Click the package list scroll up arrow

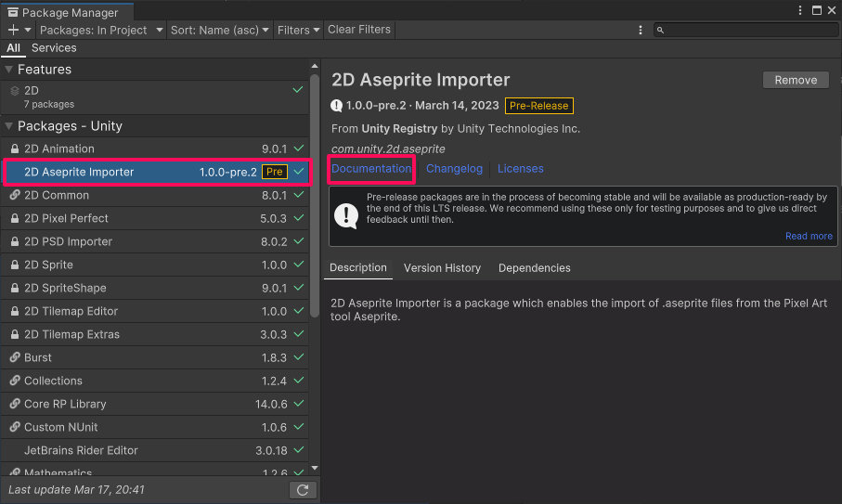click(315, 67)
